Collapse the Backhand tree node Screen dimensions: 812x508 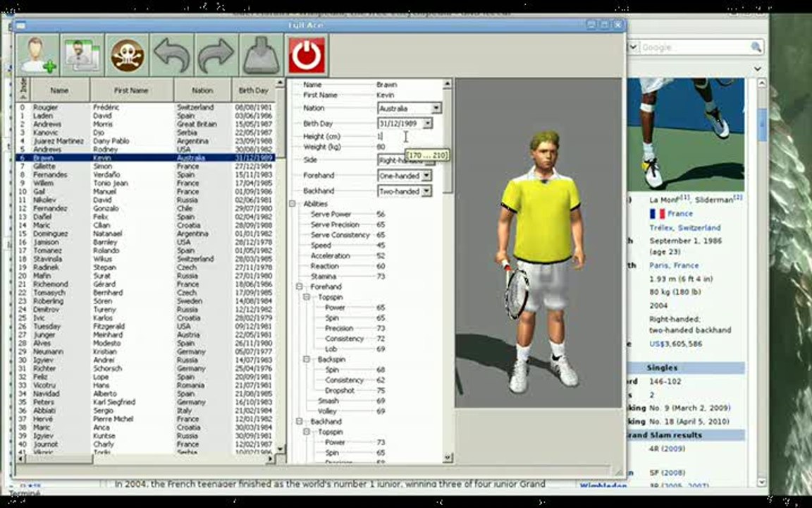pos(300,421)
